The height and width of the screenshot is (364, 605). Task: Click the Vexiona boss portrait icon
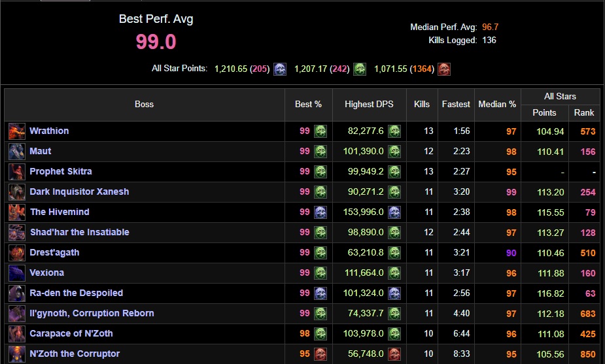[x=16, y=273]
